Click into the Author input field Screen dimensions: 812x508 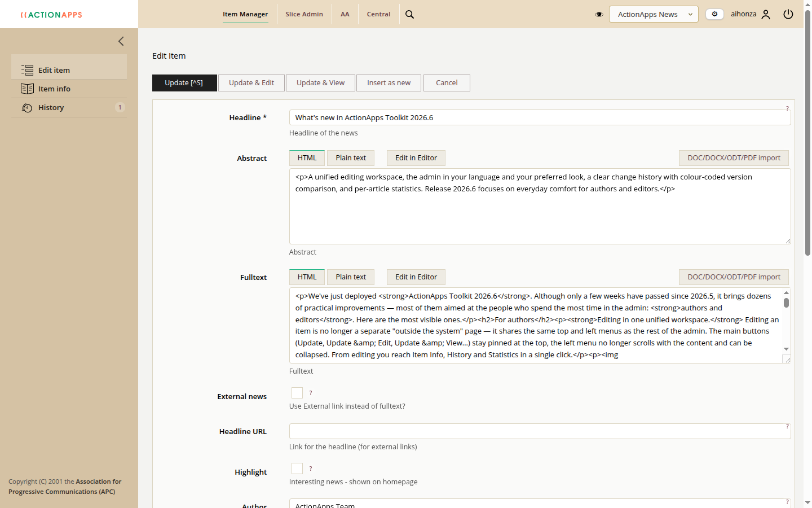pos(540,503)
